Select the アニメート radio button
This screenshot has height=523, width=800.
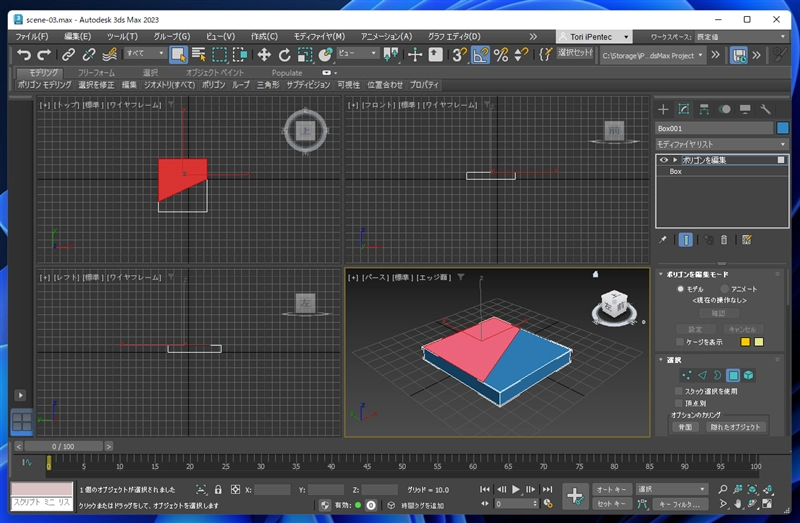pos(724,289)
